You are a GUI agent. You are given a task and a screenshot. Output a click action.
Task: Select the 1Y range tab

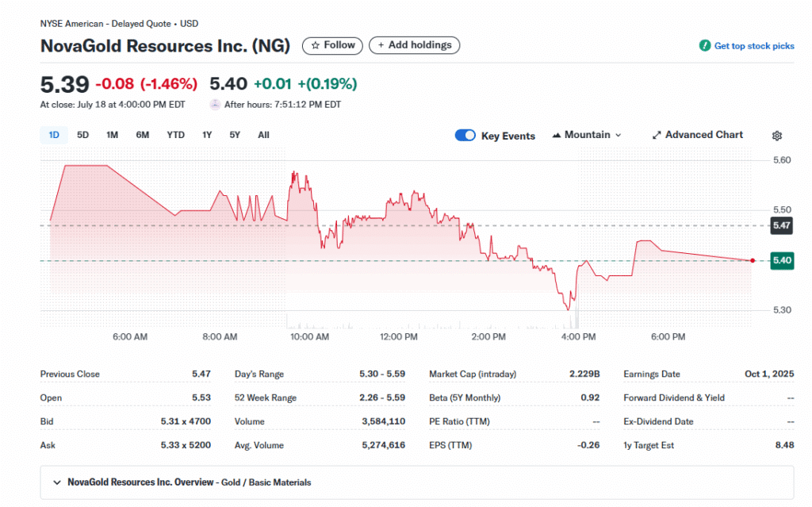click(207, 135)
